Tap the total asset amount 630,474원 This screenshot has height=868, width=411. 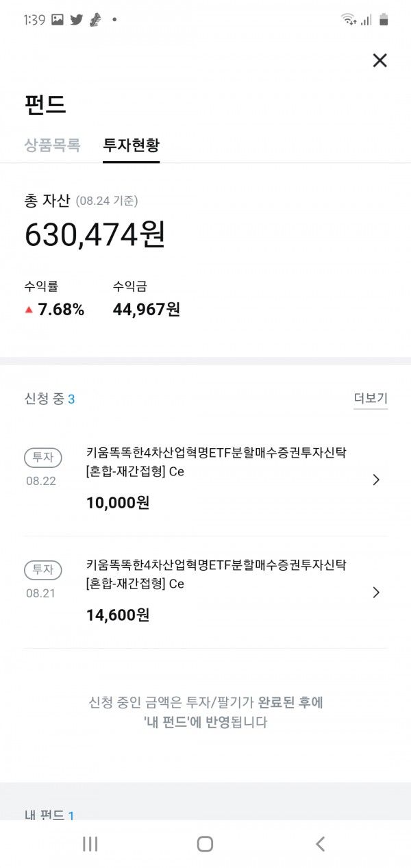pos(95,235)
